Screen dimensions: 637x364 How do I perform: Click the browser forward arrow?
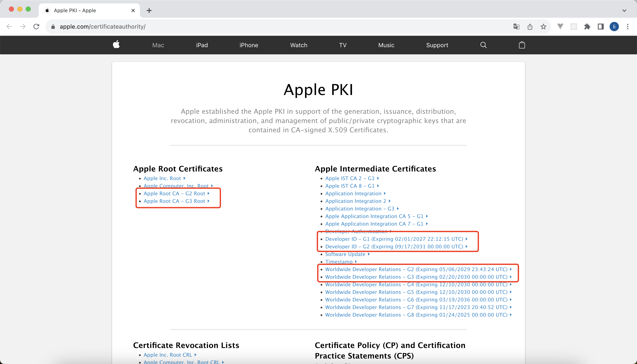pyautogui.click(x=23, y=27)
